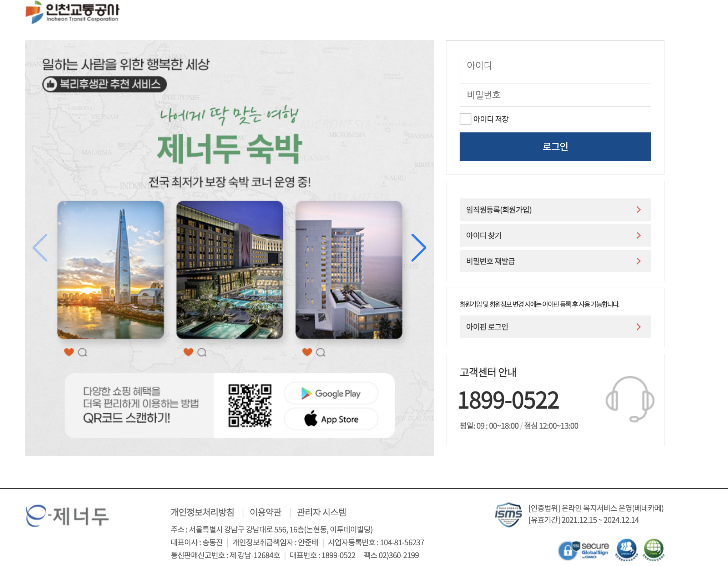Advance the banner with the right carousel arrow

(x=419, y=247)
